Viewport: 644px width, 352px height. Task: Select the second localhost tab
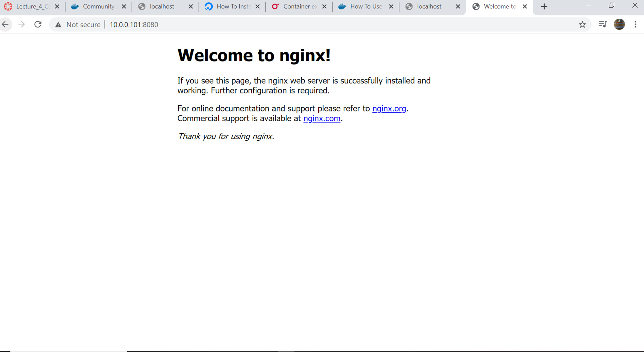tap(429, 6)
